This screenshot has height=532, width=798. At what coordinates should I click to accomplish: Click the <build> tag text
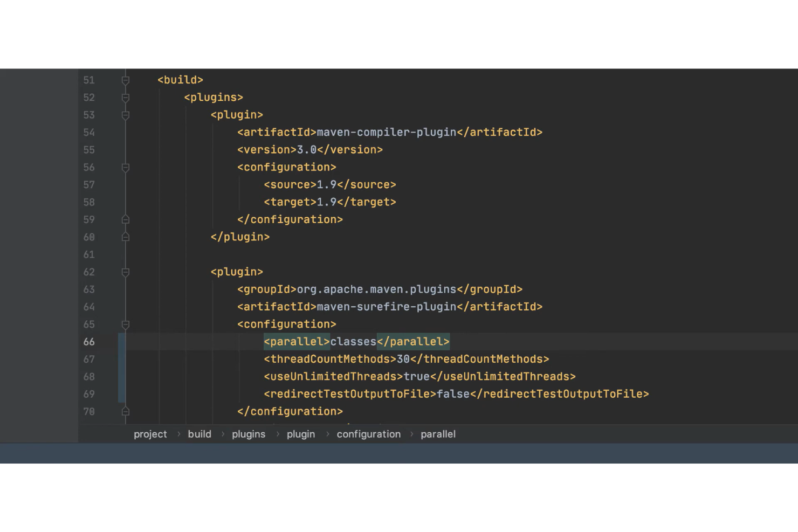coord(180,80)
